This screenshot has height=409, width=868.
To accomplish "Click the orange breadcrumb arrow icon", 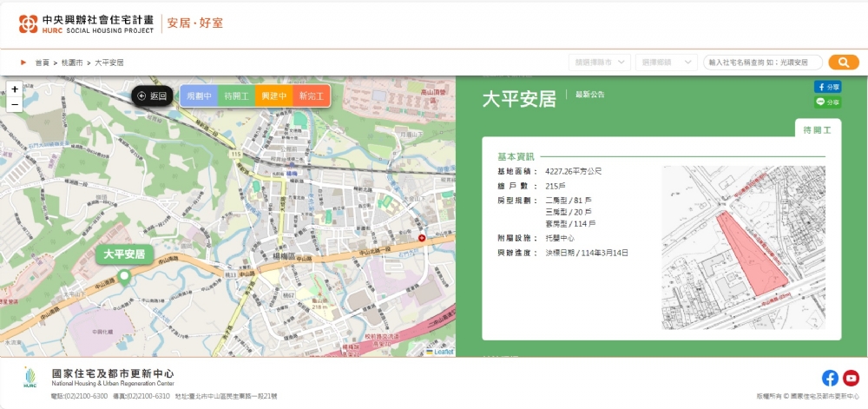I will (x=23, y=63).
